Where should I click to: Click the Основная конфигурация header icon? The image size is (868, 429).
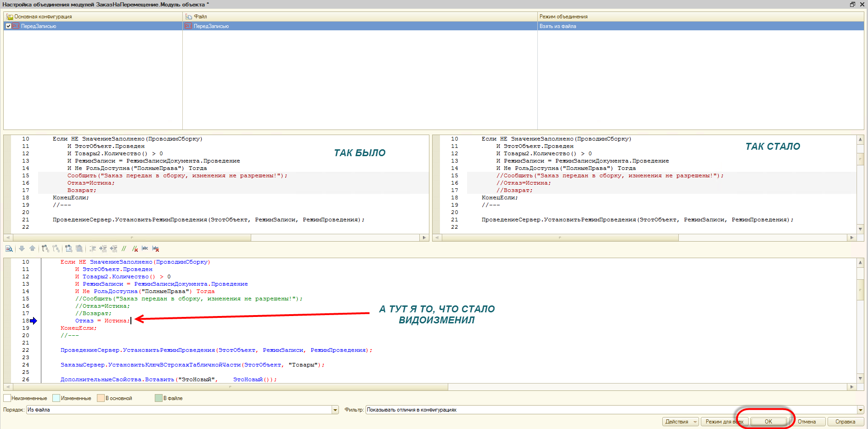tap(10, 17)
